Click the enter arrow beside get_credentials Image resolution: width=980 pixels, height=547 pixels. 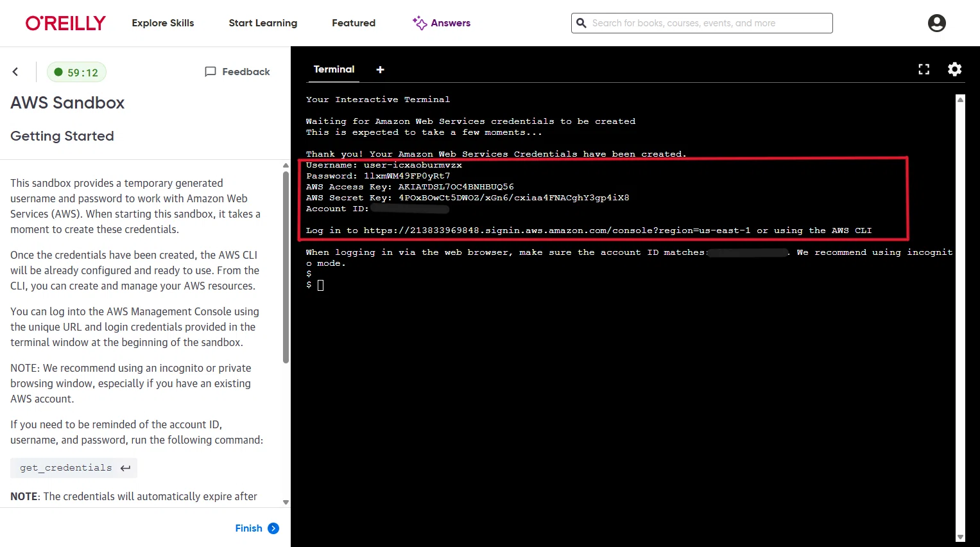pyautogui.click(x=126, y=468)
